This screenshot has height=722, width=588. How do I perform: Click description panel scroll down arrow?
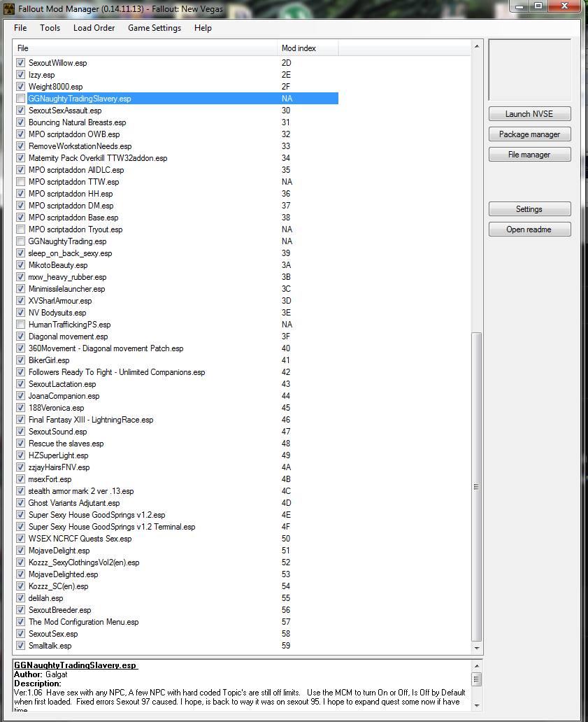coord(477,705)
